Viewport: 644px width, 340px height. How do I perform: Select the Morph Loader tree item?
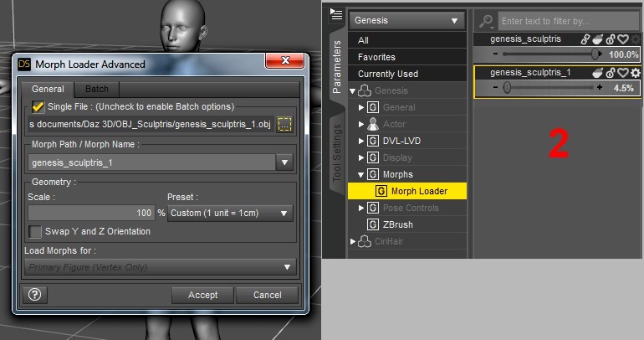(407, 191)
